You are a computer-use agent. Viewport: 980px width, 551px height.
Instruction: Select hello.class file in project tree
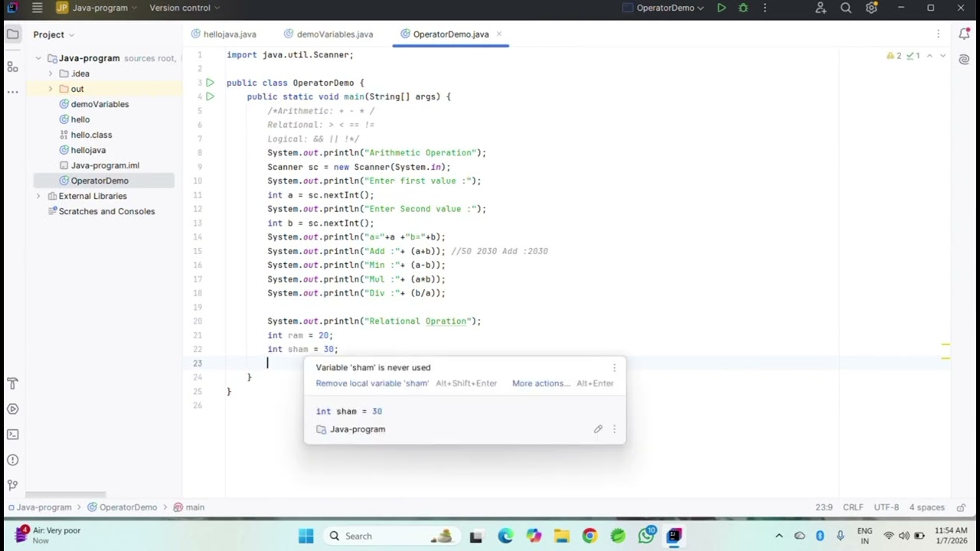(86, 135)
